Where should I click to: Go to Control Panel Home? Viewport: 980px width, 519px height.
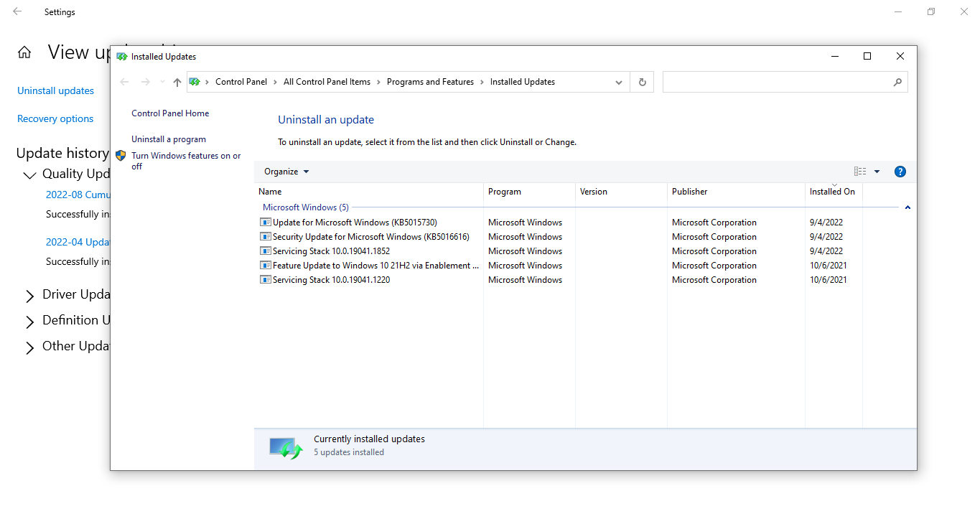170,113
